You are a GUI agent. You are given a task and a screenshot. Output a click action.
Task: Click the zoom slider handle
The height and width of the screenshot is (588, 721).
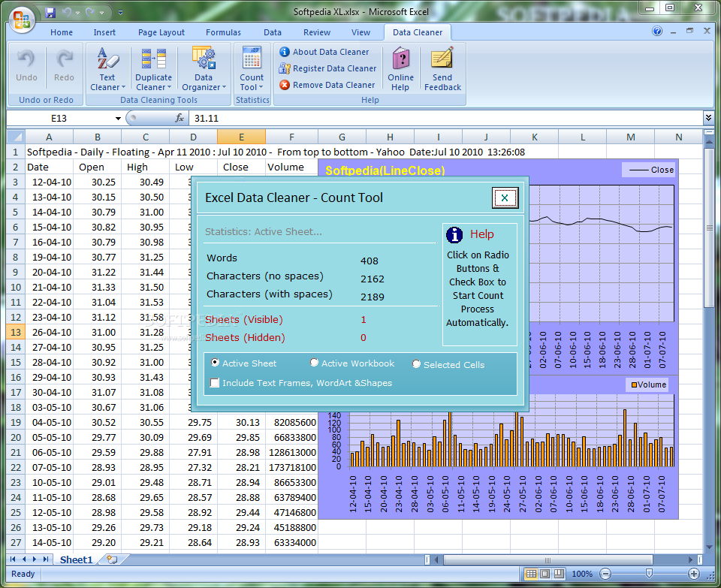pyautogui.click(x=649, y=573)
